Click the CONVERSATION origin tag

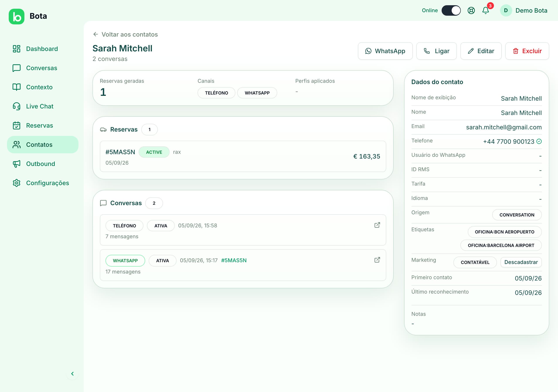517,215
